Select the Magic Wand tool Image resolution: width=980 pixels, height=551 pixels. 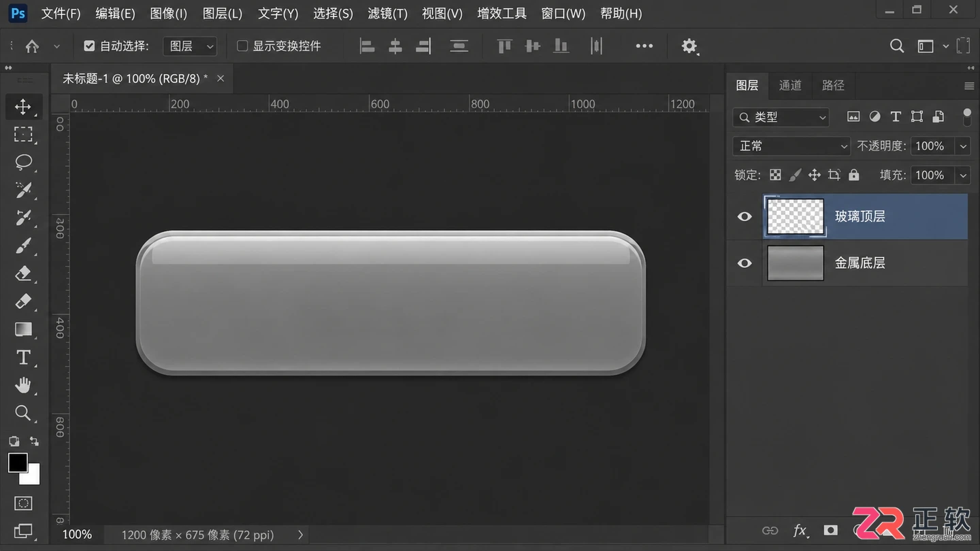(x=23, y=190)
